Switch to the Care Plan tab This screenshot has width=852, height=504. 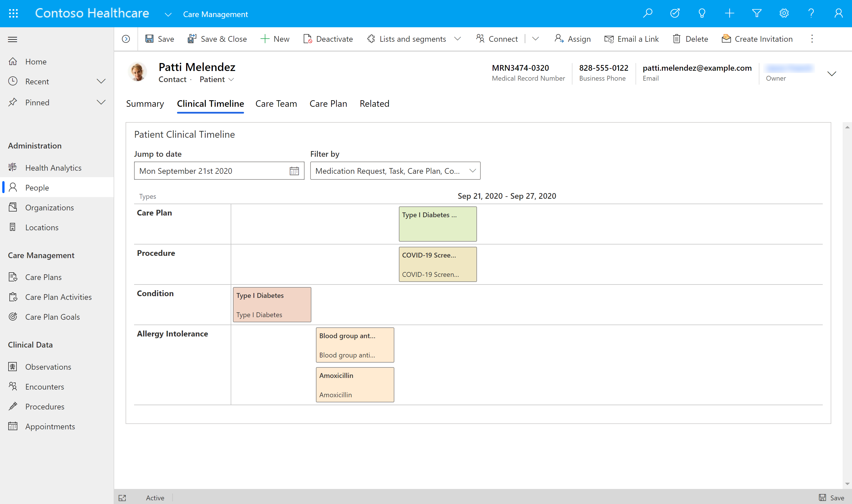(328, 103)
